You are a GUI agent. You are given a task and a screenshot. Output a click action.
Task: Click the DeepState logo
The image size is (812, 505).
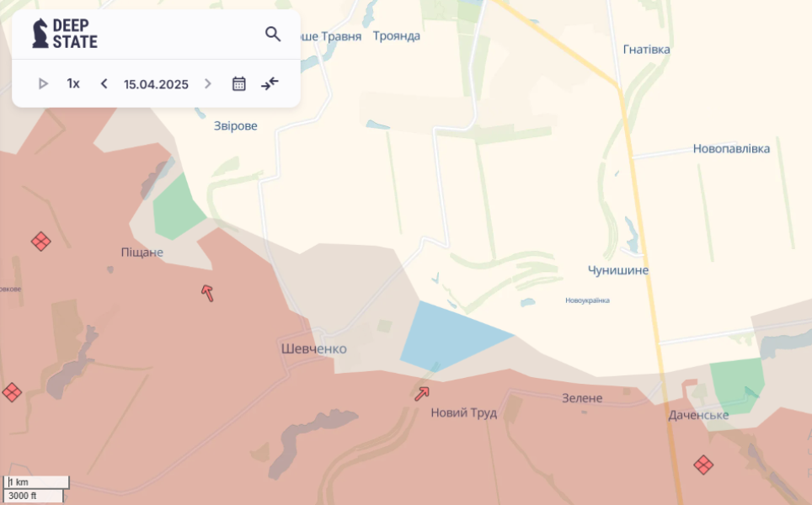[x=65, y=34]
